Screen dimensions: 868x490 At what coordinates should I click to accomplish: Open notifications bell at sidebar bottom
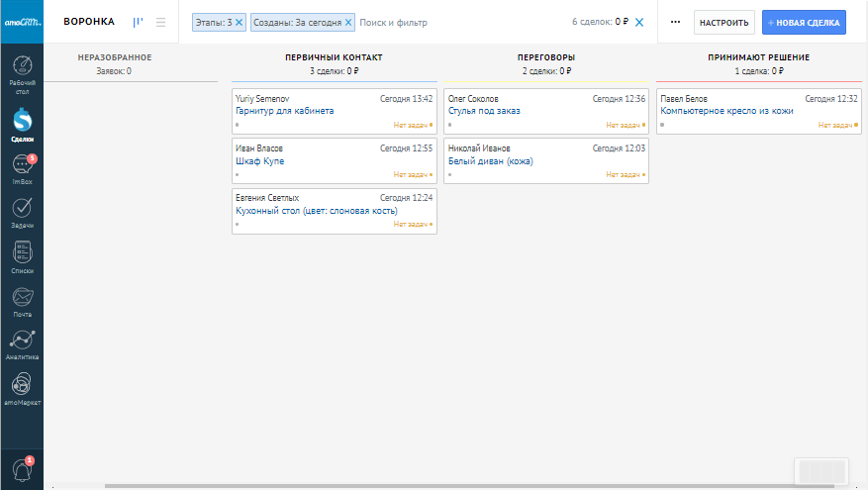[22, 469]
